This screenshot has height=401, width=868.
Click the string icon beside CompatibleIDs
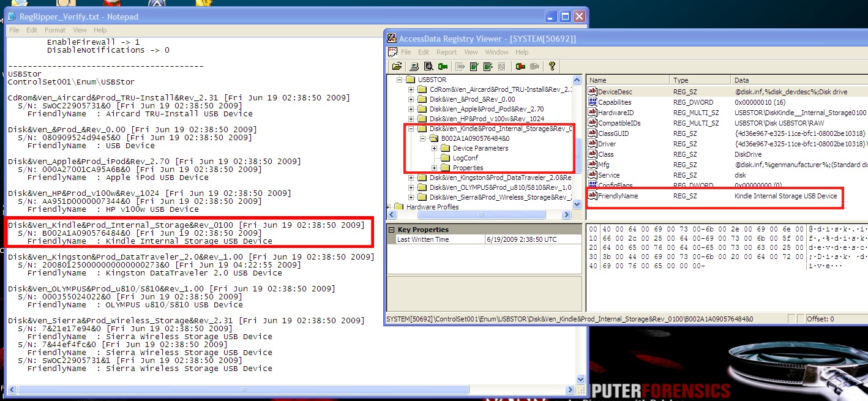(593, 123)
